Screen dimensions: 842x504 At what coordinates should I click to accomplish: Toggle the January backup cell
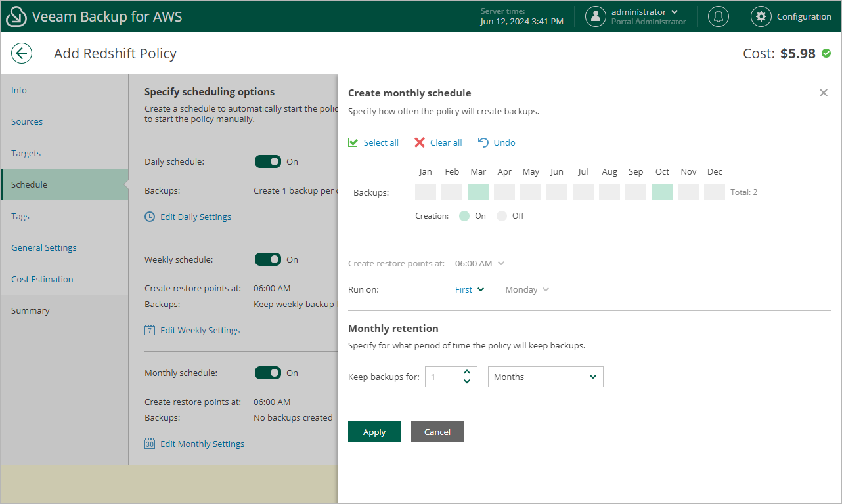click(x=426, y=192)
